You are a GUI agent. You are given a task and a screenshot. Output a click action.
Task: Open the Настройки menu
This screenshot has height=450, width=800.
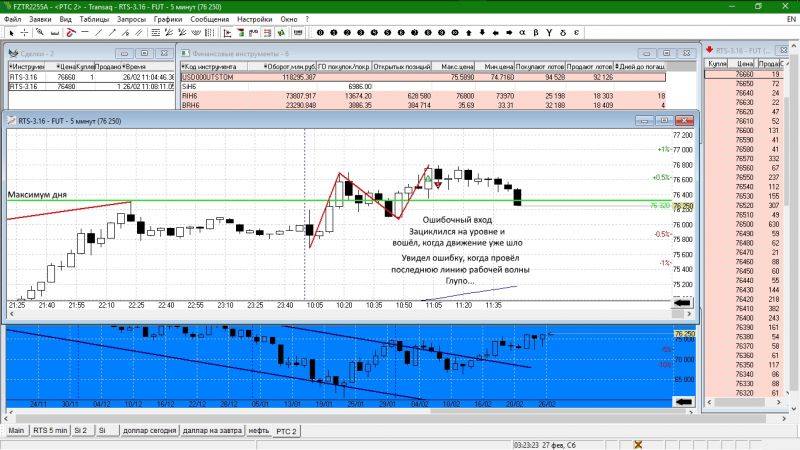click(255, 19)
